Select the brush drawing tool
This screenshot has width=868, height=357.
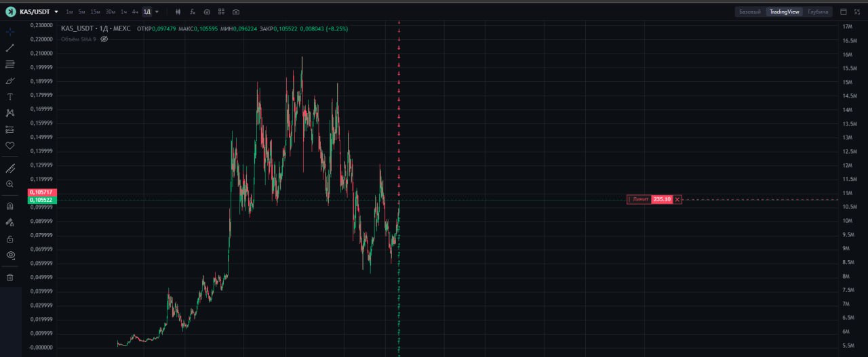click(x=9, y=81)
